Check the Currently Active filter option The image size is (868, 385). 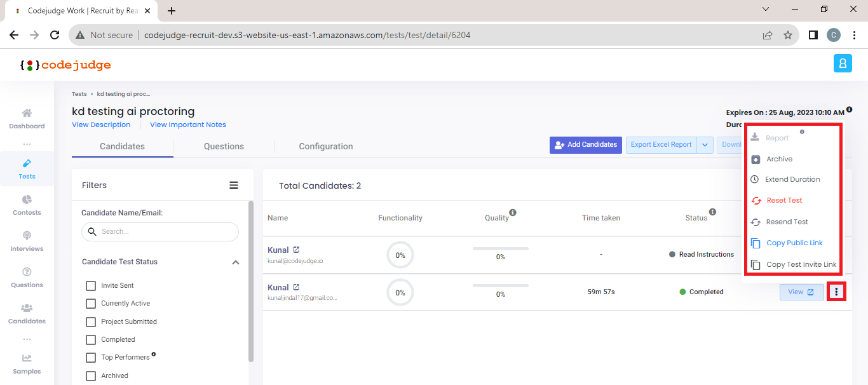(x=91, y=303)
